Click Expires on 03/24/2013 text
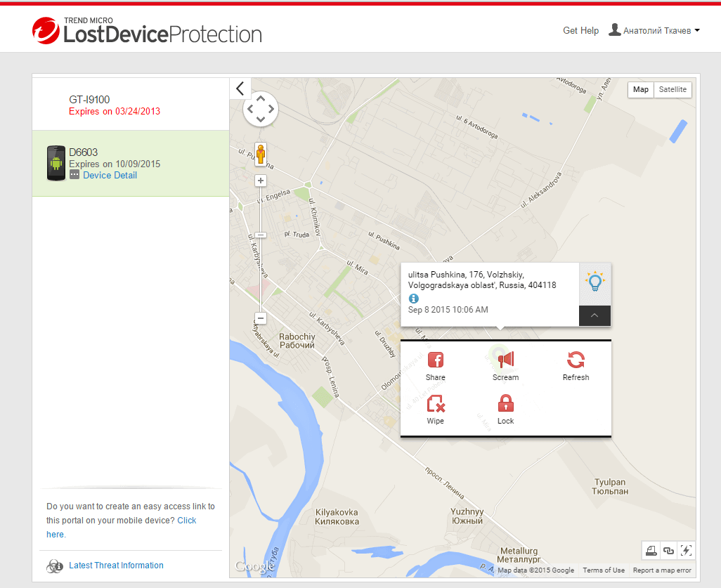721x588 pixels. [x=115, y=111]
